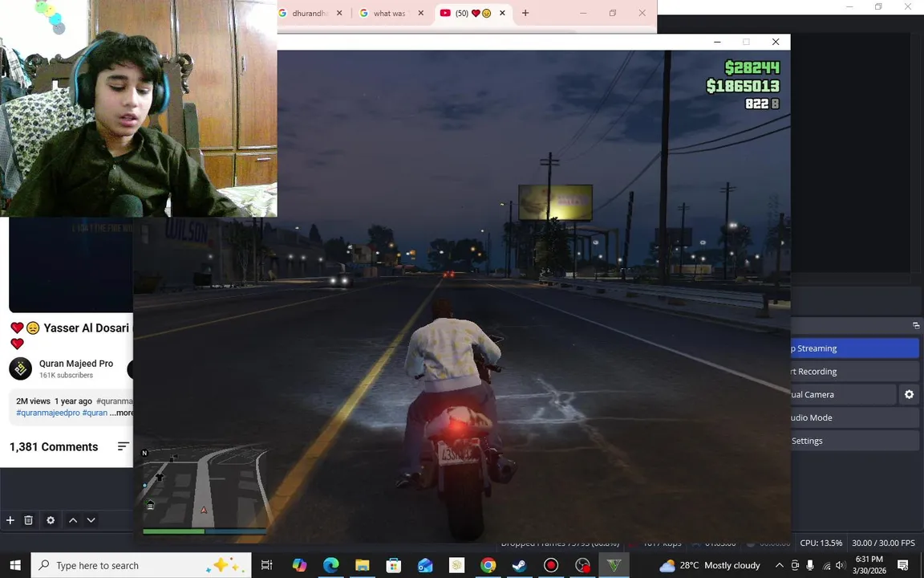Open Steam from the taskbar

519,565
